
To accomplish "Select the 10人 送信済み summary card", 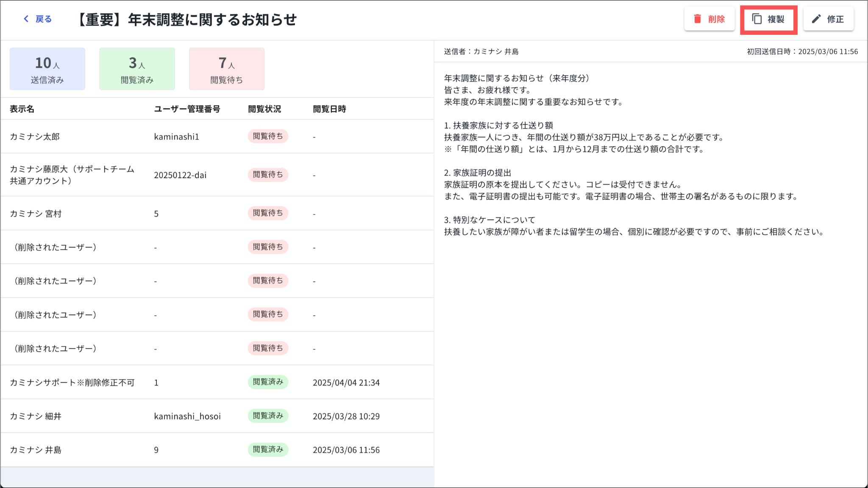I will point(47,69).
